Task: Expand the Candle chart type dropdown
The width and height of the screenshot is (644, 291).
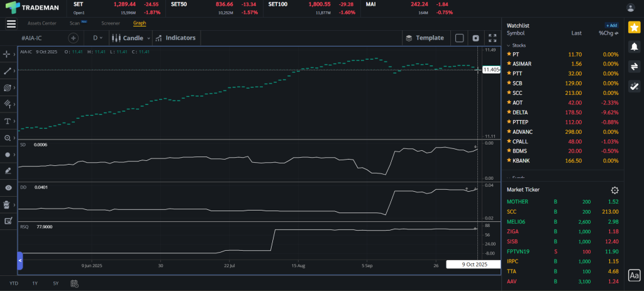Action: click(131, 38)
